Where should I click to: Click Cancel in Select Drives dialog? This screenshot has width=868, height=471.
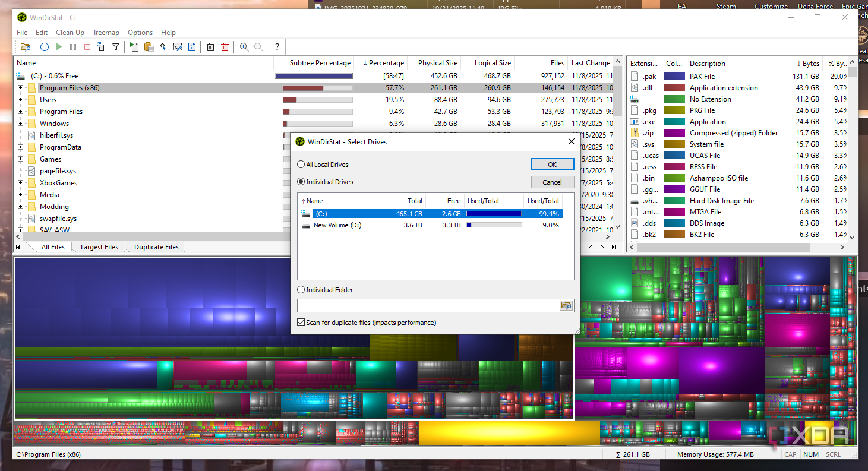[553, 182]
